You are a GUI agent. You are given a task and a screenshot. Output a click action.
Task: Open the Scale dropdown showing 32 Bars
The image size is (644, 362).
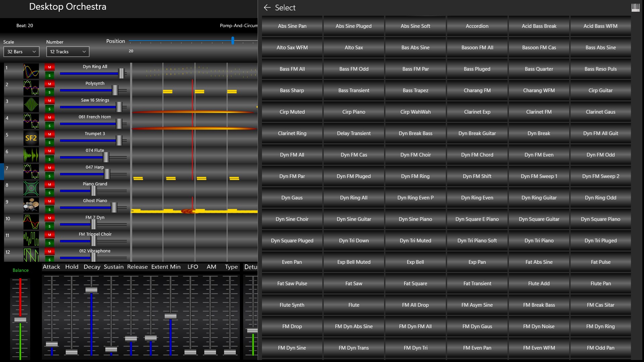tap(21, 52)
